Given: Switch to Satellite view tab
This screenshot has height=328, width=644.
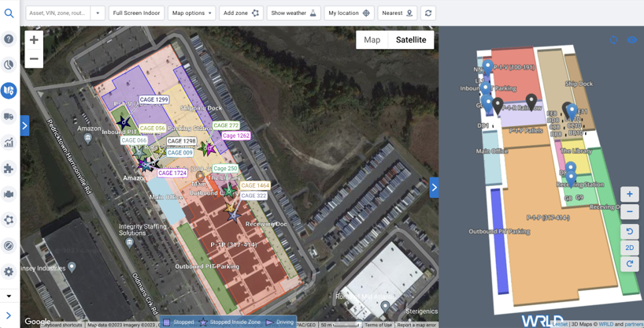Looking at the screenshot, I should (411, 40).
